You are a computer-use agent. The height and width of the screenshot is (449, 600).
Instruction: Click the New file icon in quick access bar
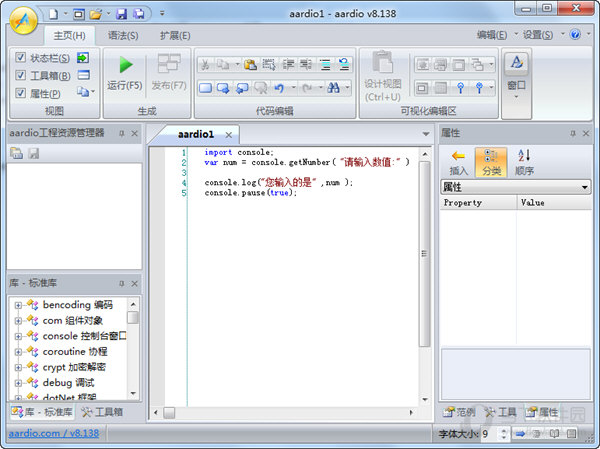[54, 14]
